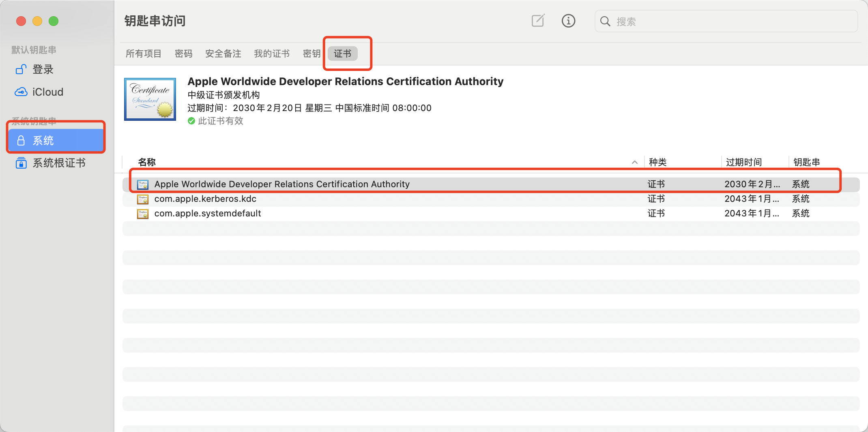The height and width of the screenshot is (432, 868).
Task: Click the unlocked padlock icon beside 登录
Action: pos(21,69)
